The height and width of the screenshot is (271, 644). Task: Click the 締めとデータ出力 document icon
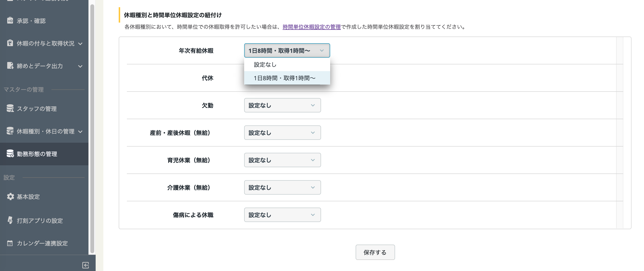click(x=10, y=66)
